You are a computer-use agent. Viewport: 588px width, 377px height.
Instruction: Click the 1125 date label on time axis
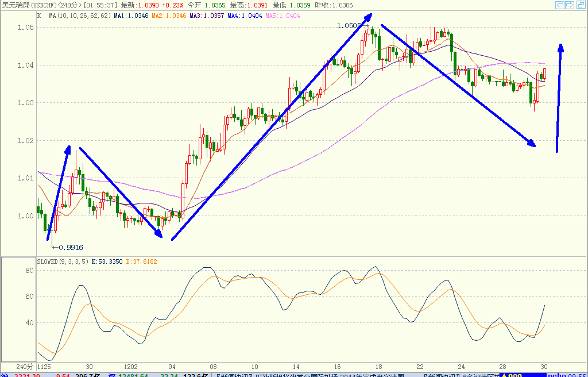(44, 367)
